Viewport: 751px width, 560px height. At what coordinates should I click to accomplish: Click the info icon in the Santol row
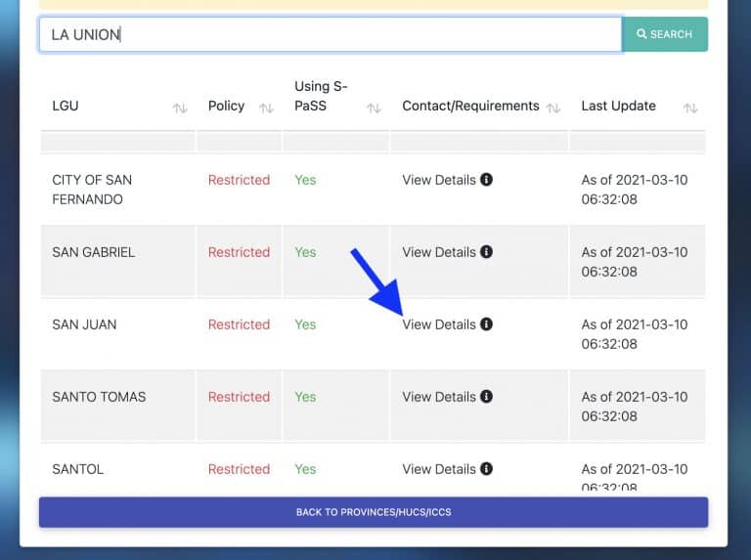tap(487, 469)
